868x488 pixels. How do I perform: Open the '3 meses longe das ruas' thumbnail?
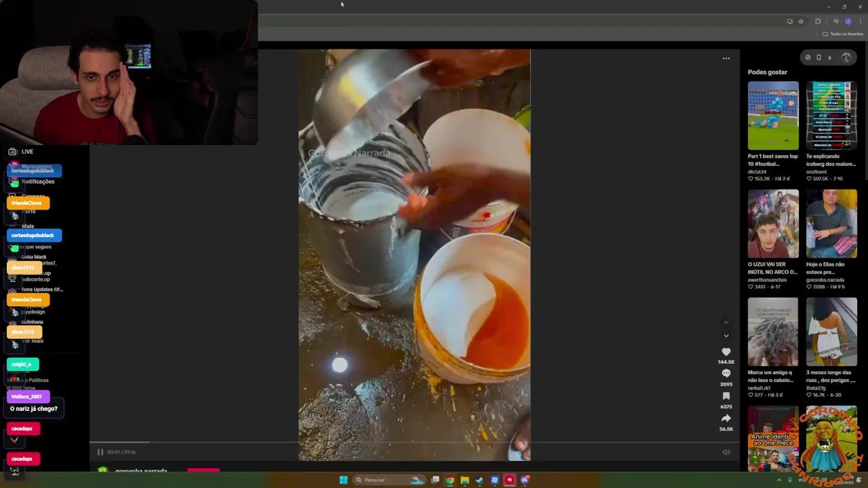831,332
